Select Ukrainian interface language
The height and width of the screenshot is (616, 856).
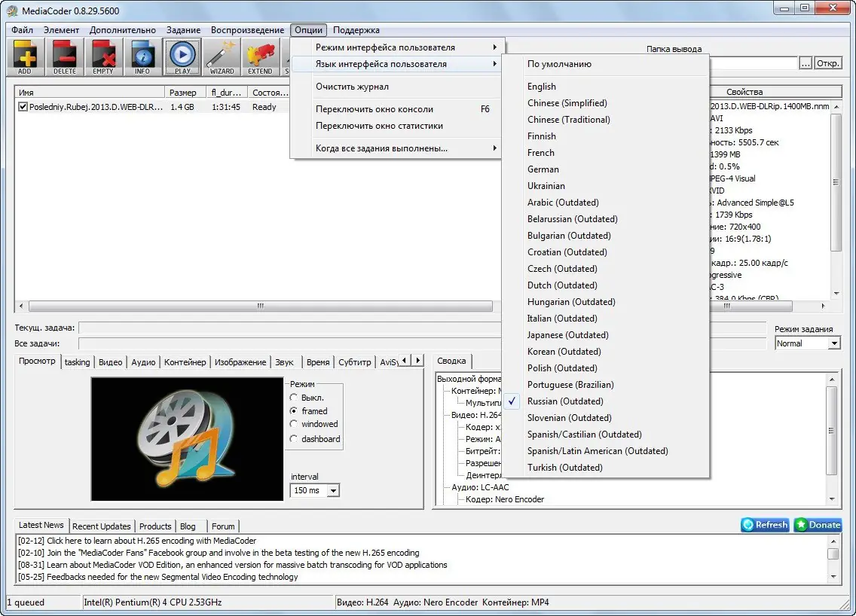click(605, 186)
